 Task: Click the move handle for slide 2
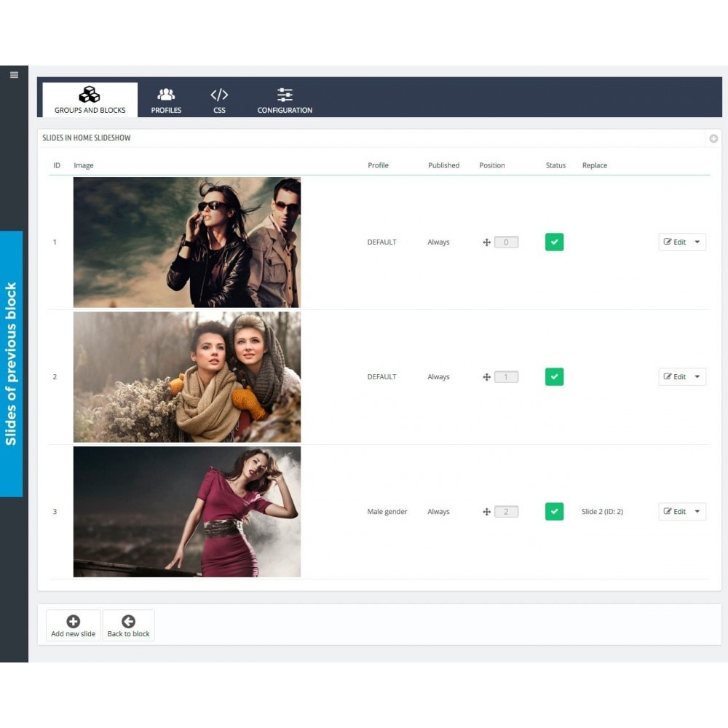pos(486,377)
